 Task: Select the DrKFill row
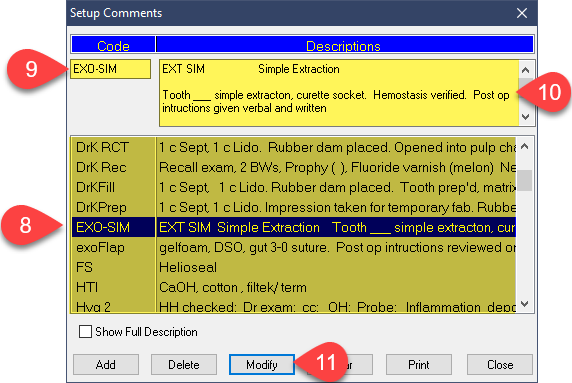point(294,187)
